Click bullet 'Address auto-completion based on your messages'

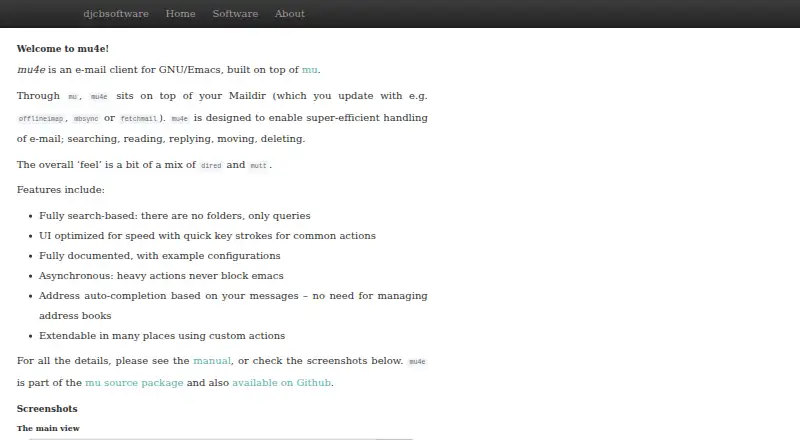(x=233, y=306)
